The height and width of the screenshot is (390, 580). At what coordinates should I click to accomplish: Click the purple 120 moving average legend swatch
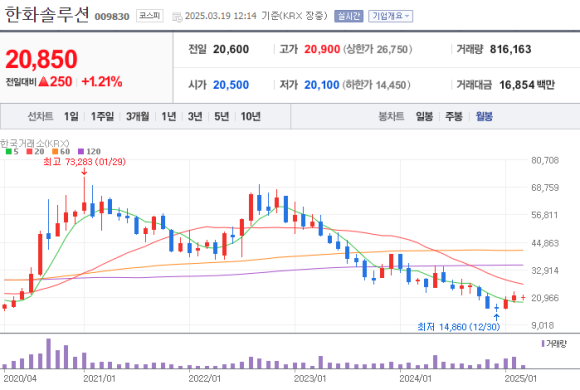(x=81, y=151)
